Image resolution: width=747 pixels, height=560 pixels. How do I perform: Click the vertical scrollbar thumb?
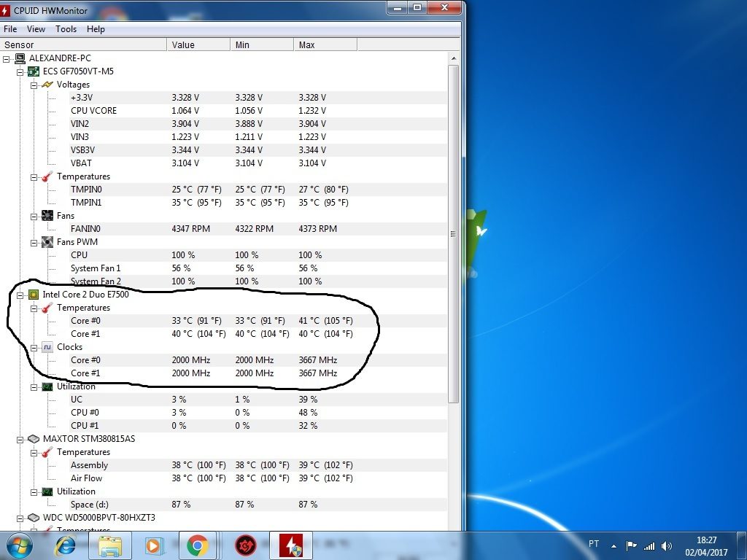coord(453,234)
